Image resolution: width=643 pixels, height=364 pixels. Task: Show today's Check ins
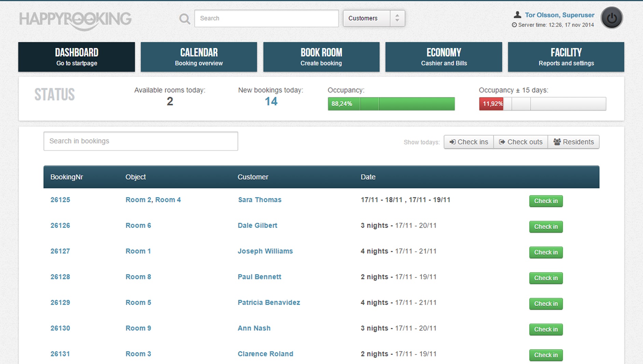pyautogui.click(x=469, y=142)
